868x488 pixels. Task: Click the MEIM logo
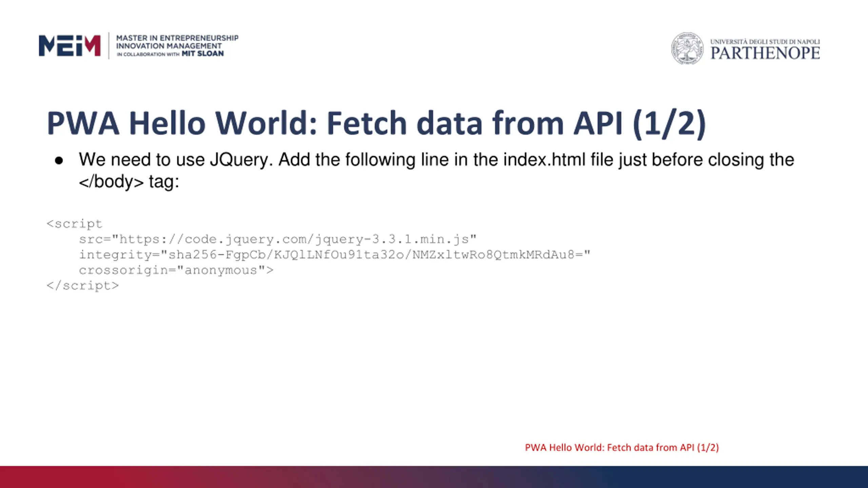coord(70,45)
